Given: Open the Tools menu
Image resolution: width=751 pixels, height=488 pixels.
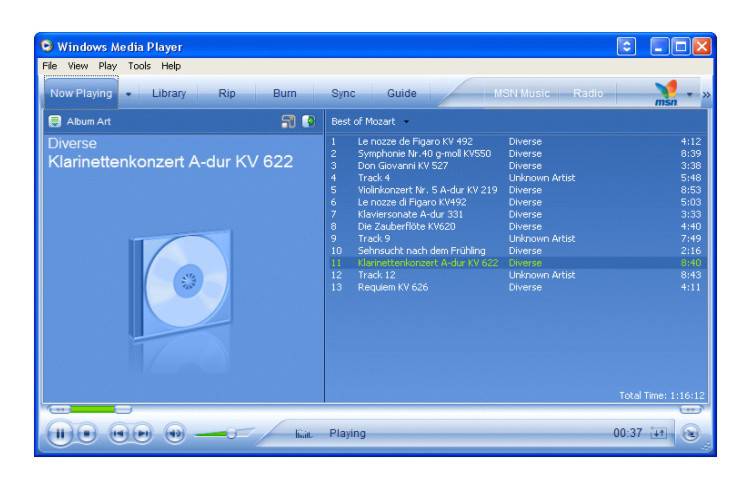Looking at the screenshot, I should point(138,66).
